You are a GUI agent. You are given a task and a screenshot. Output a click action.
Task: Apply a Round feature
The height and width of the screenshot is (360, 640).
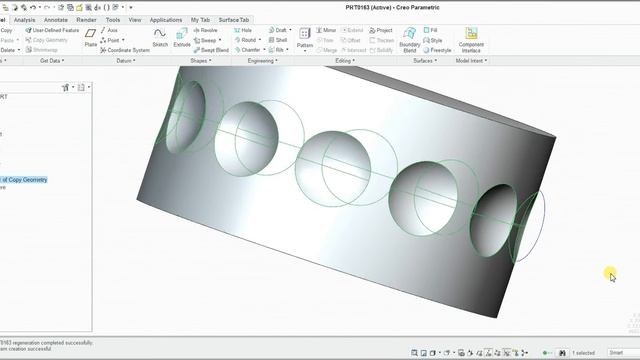[x=245, y=40]
